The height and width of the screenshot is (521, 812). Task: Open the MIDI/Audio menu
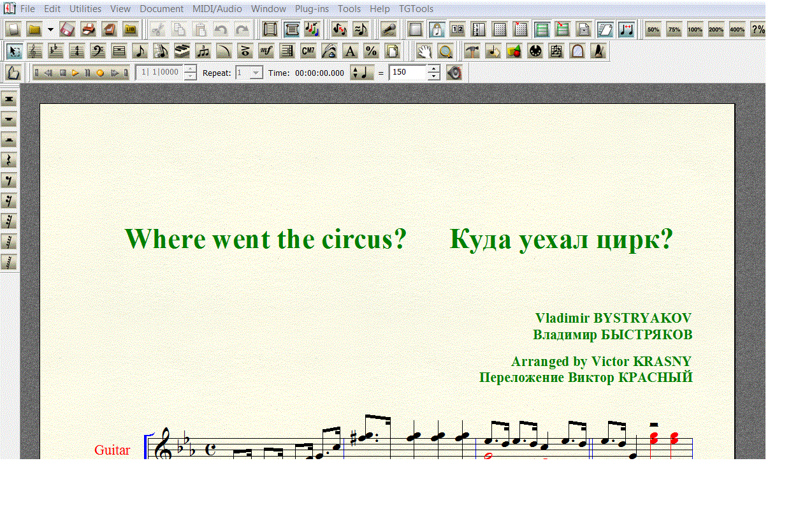coord(217,9)
